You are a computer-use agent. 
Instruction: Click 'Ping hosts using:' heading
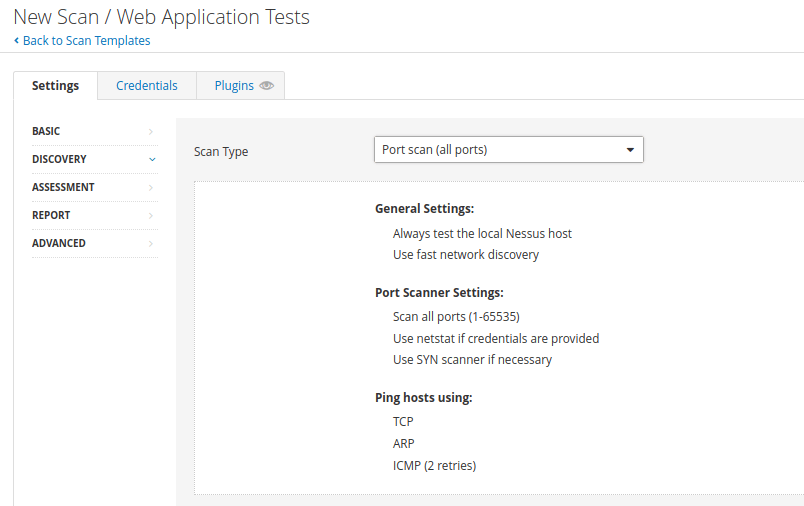(x=424, y=398)
